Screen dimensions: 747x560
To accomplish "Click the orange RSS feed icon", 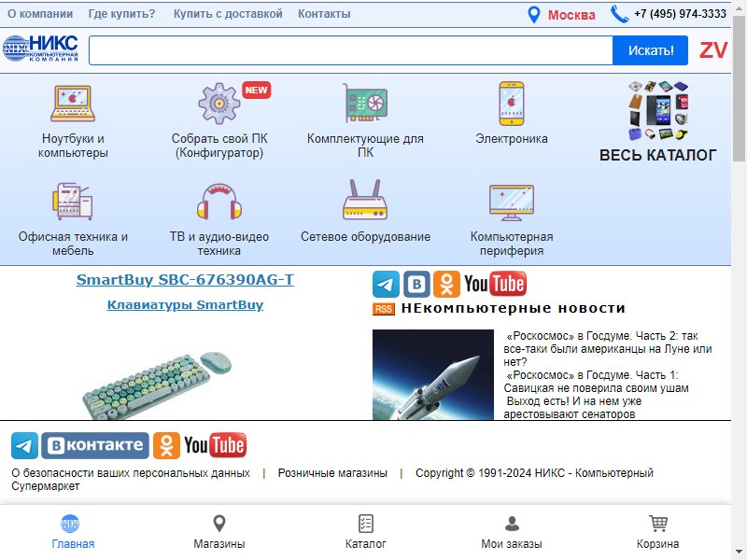I will [384, 309].
